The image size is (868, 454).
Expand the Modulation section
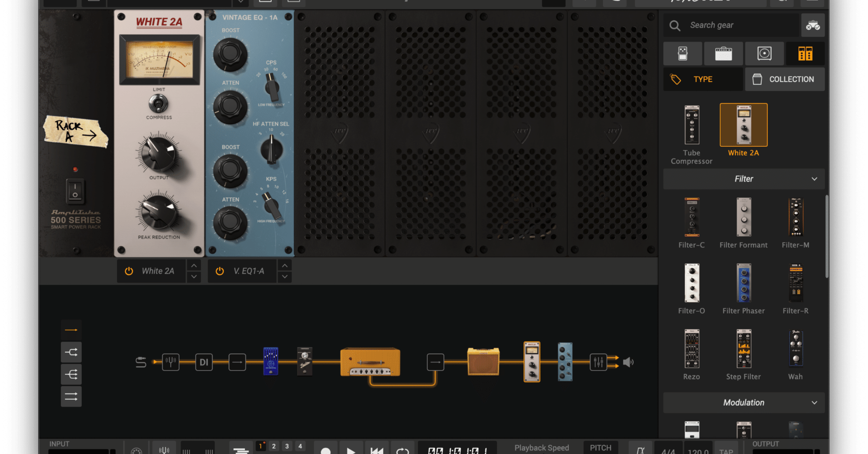click(815, 403)
